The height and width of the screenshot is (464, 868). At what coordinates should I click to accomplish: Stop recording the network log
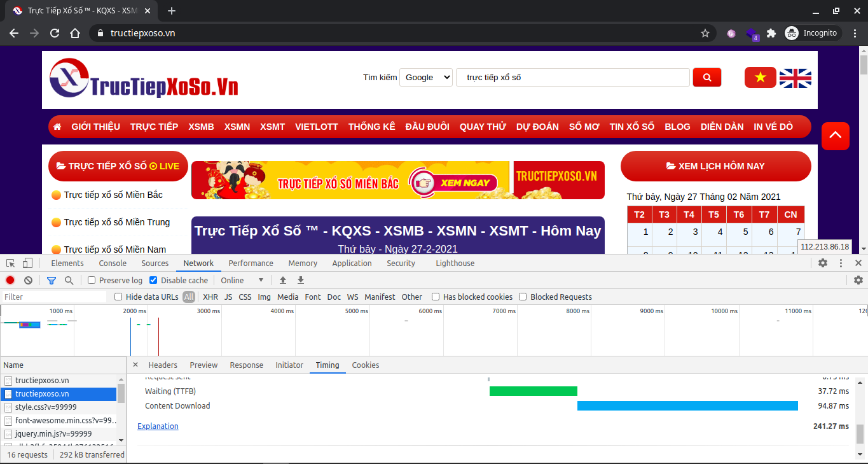point(10,280)
